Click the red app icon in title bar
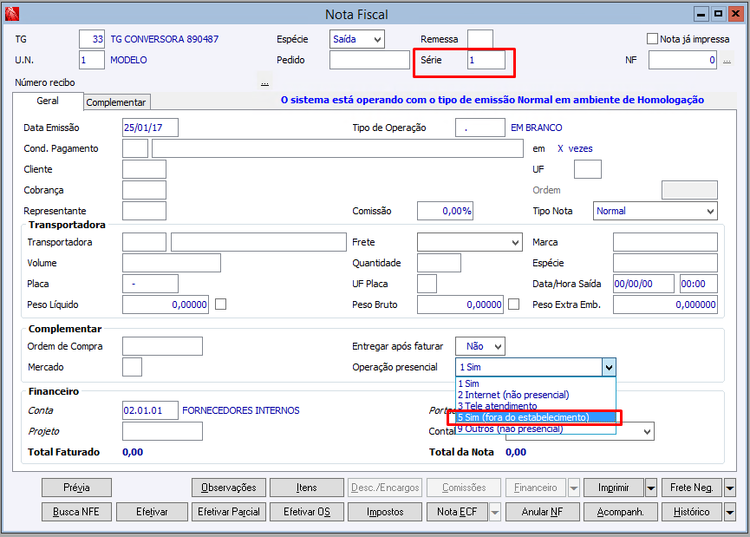 click(x=11, y=14)
